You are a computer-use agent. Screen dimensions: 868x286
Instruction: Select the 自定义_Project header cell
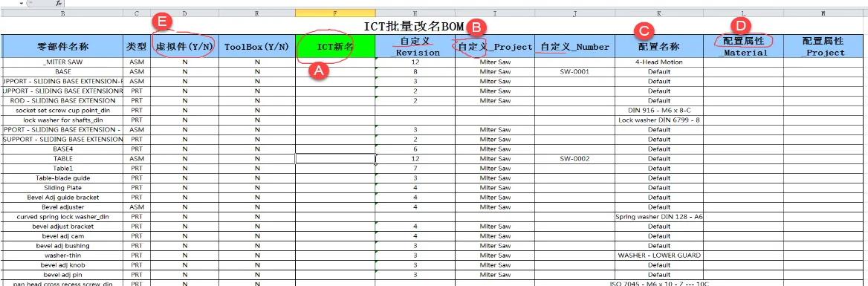click(x=495, y=47)
